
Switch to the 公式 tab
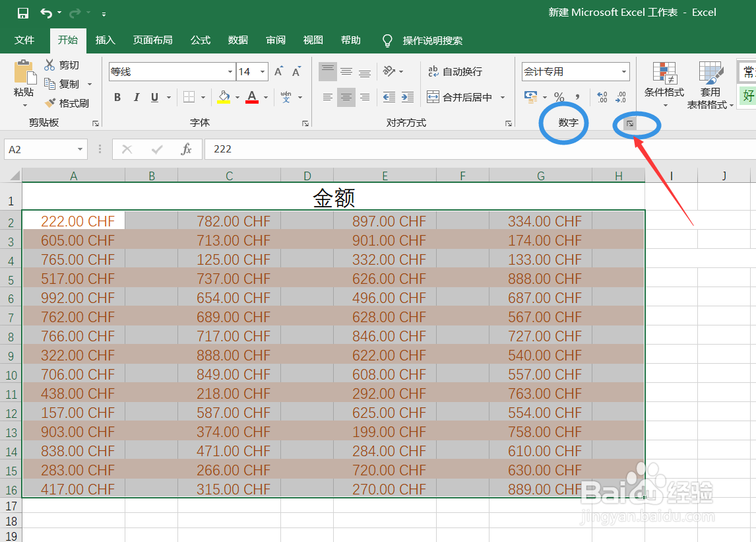pyautogui.click(x=201, y=40)
